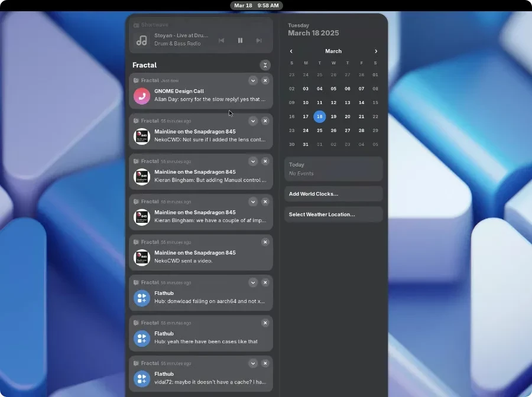532x397 pixels.
Task: Close the 'yeah there have been cases' notification
Action: pos(265,323)
